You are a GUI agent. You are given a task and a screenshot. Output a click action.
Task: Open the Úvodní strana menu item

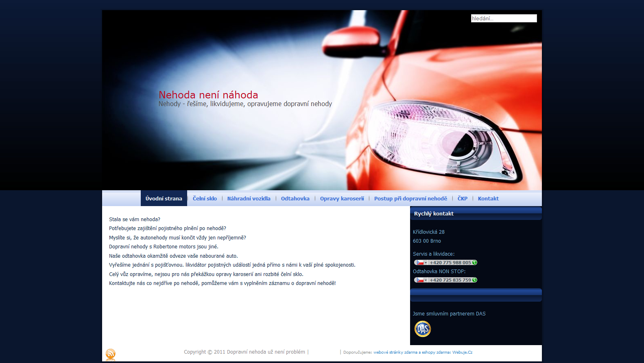point(164,198)
